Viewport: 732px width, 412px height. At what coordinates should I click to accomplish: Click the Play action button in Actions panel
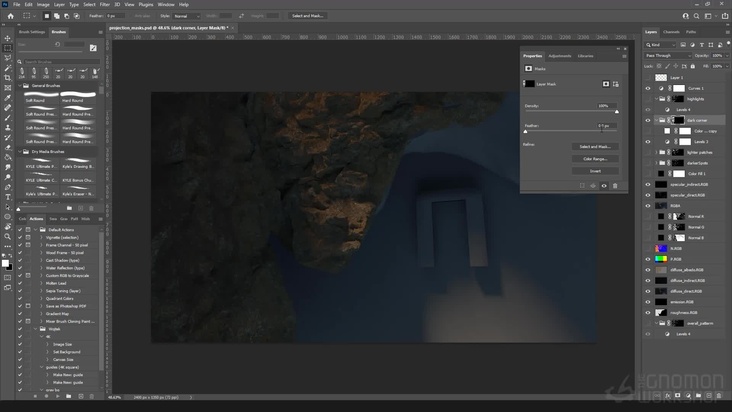(x=57, y=396)
